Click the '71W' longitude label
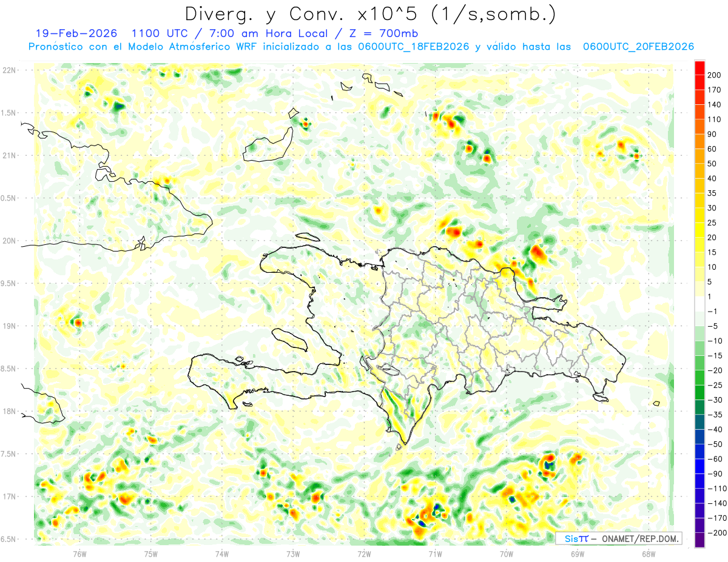Viewport: 728px width, 562px height. [435, 554]
